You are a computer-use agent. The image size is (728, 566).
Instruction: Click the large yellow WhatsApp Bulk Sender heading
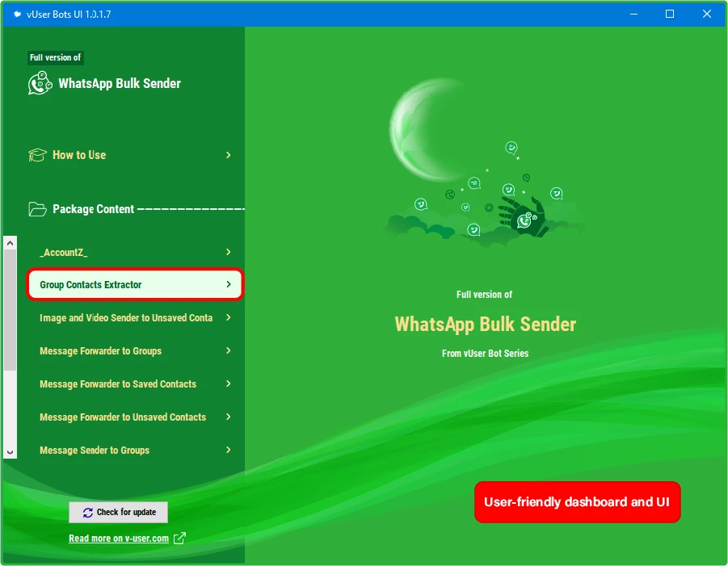tap(485, 325)
